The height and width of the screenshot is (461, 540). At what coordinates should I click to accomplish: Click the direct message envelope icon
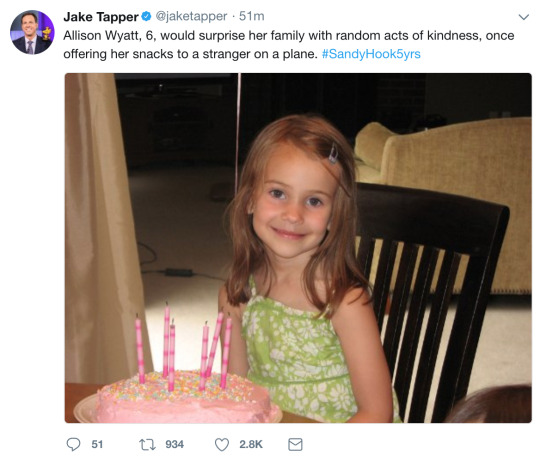295,444
